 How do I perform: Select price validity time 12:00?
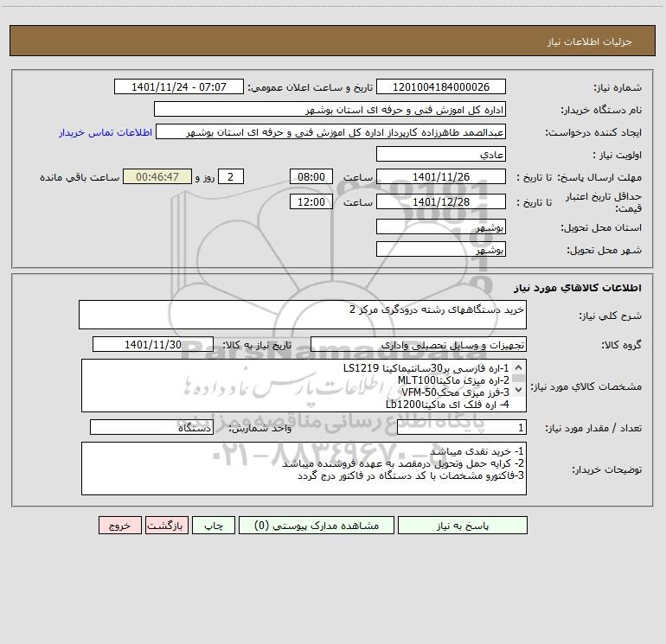coord(311,201)
